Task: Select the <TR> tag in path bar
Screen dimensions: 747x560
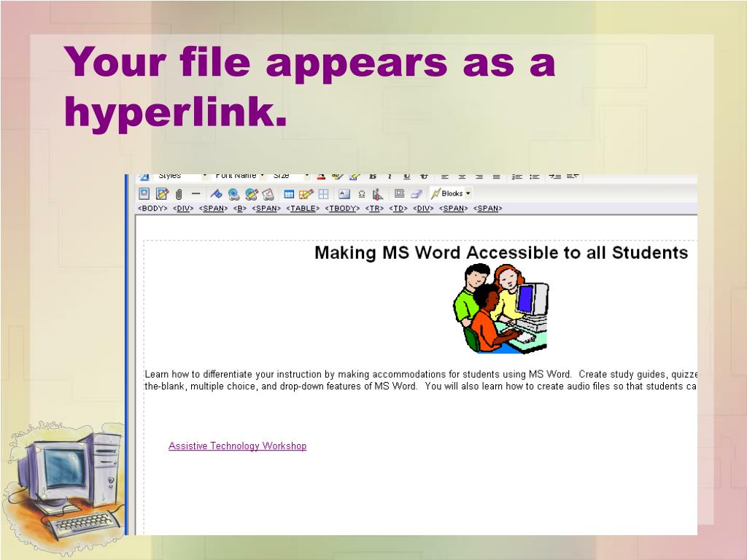Action: point(374,208)
